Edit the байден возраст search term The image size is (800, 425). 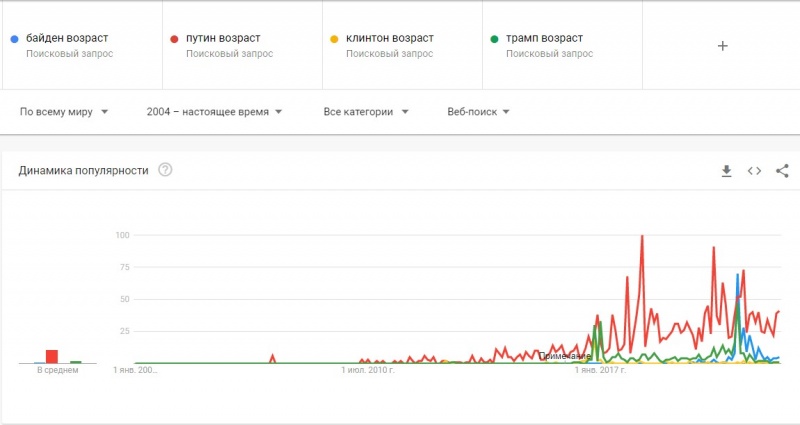[68, 39]
